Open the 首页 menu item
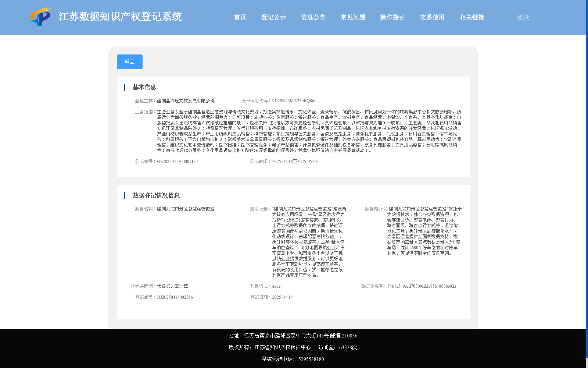The width and height of the screenshot is (588, 368). pyautogui.click(x=240, y=17)
